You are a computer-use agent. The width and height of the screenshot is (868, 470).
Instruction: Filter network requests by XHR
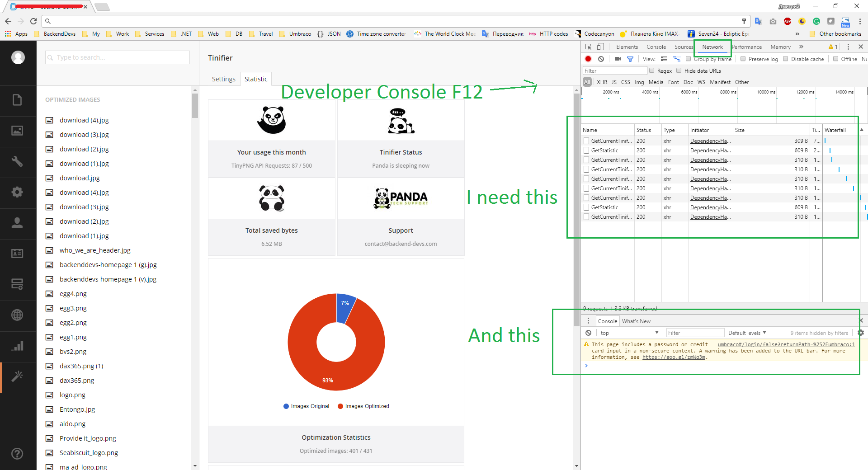[x=602, y=82]
